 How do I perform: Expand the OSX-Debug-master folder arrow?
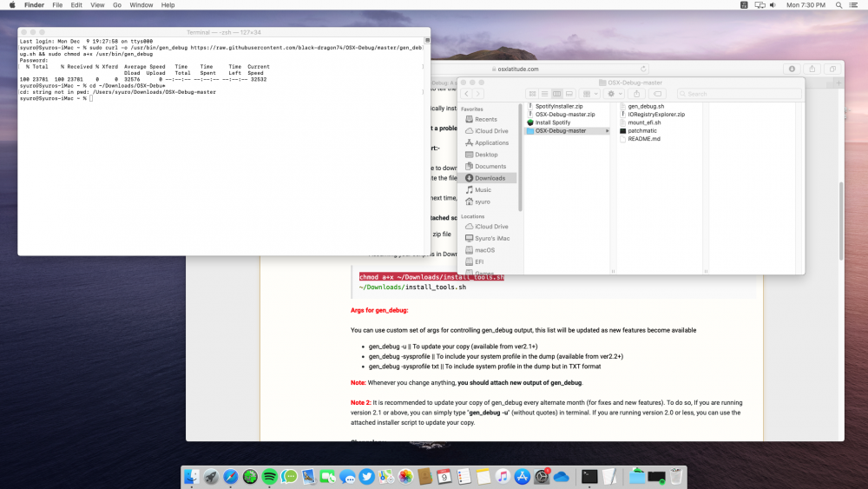click(608, 131)
